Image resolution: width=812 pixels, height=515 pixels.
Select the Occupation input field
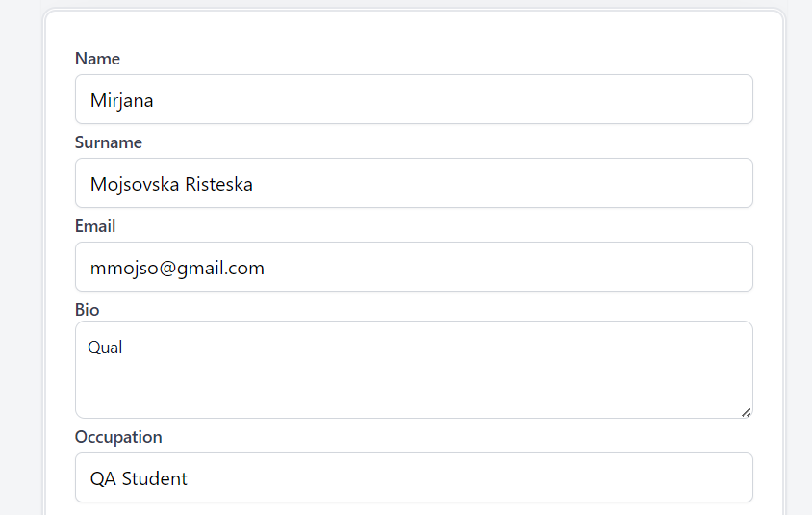(414, 477)
